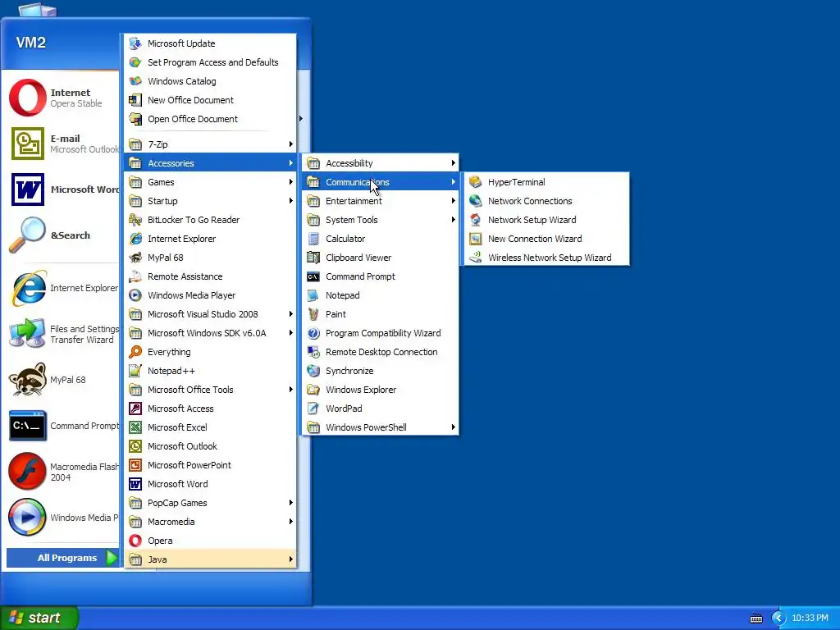Launch Network Setup Wizard icon
840x630 pixels.
point(475,220)
